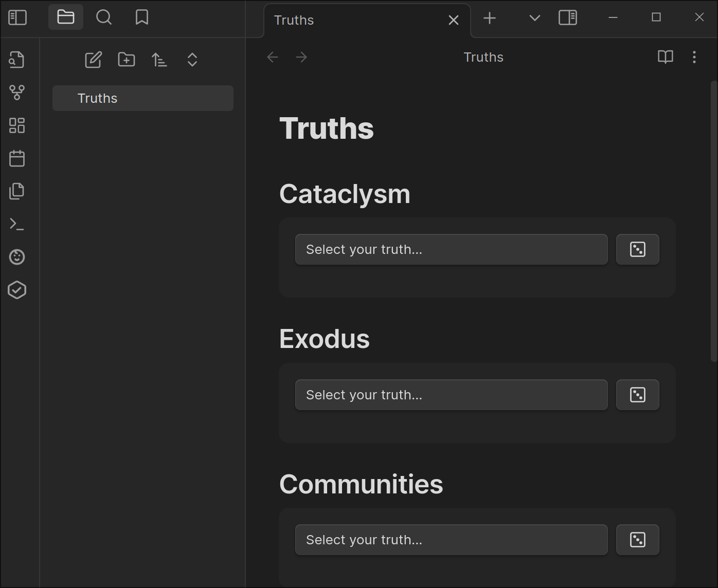718x588 pixels.
Task: Click the Truths main heading
Action: coord(327,128)
